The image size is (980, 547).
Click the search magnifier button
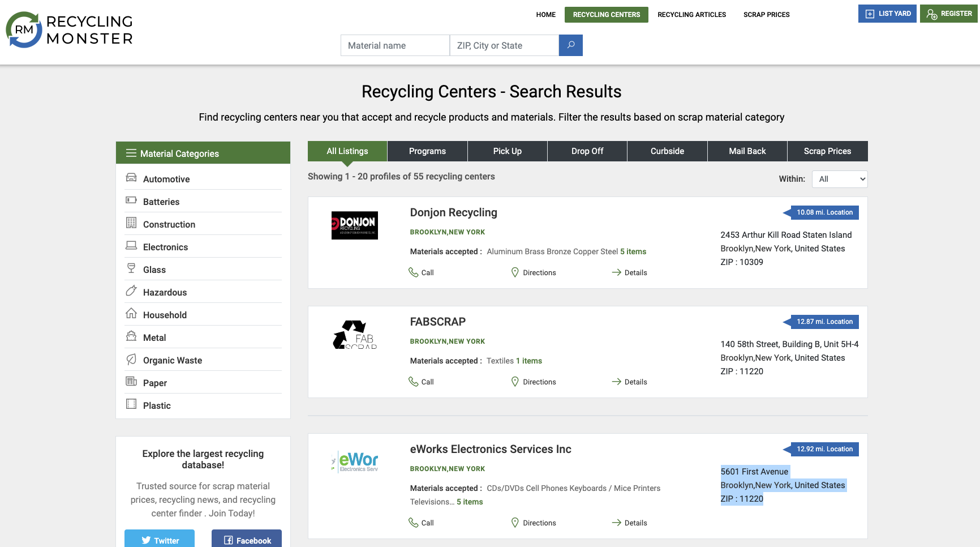(571, 45)
